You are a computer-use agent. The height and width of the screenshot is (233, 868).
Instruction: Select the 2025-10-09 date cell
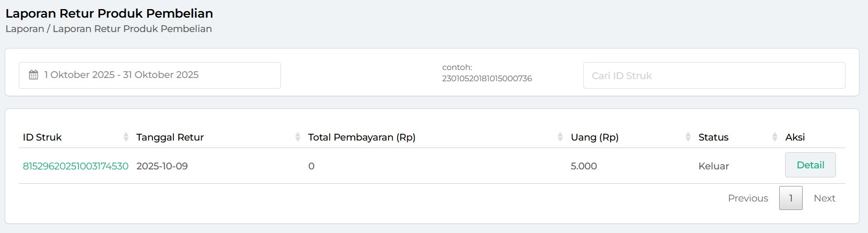(162, 166)
